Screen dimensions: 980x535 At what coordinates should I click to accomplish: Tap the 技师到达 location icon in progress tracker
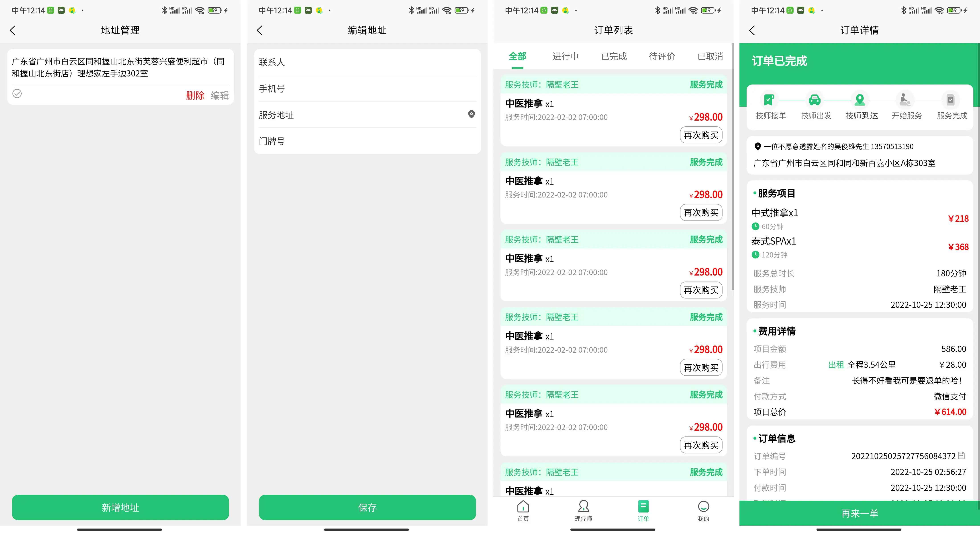[860, 100]
